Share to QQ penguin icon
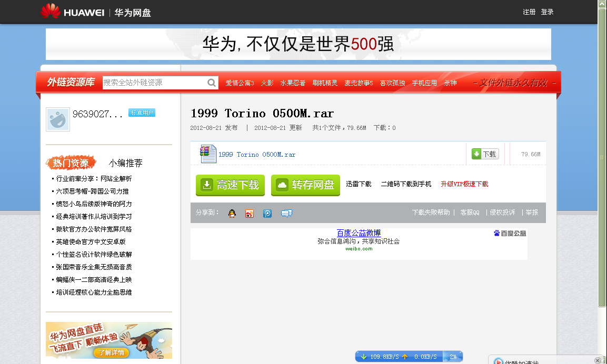 pyautogui.click(x=232, y=214)
